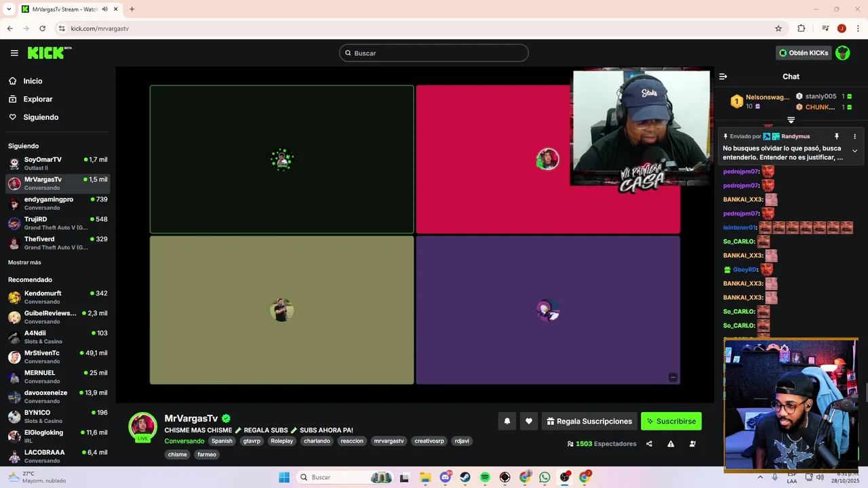Select the creativosrp tag
Screen dimensions: 868x488
click(430, 441)
